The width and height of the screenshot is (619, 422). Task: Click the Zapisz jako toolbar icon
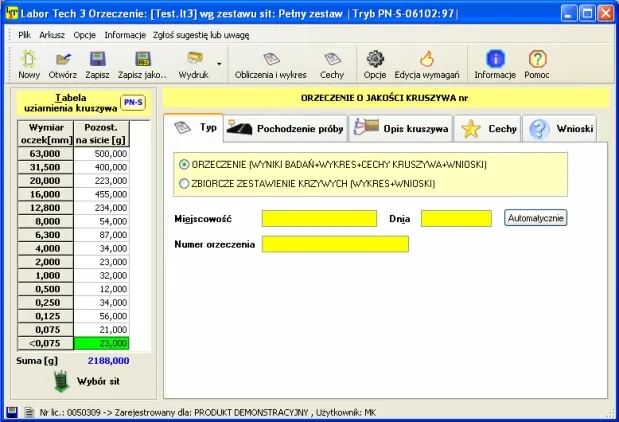(x=142, y=60)
